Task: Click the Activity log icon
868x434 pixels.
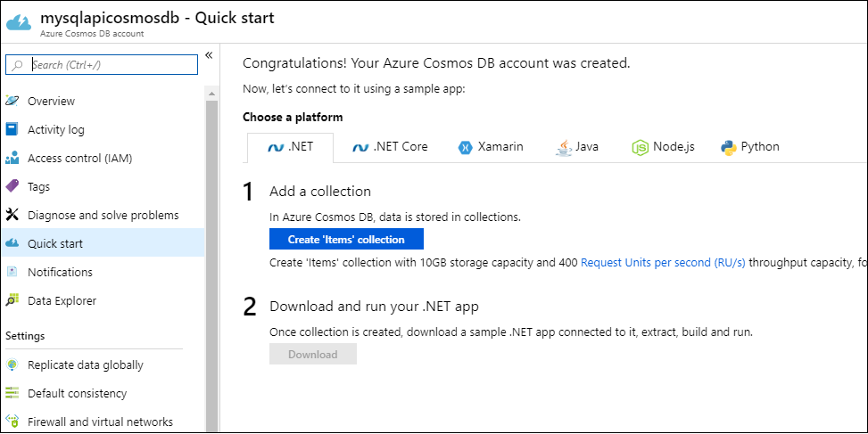Action: click(12, 129)
